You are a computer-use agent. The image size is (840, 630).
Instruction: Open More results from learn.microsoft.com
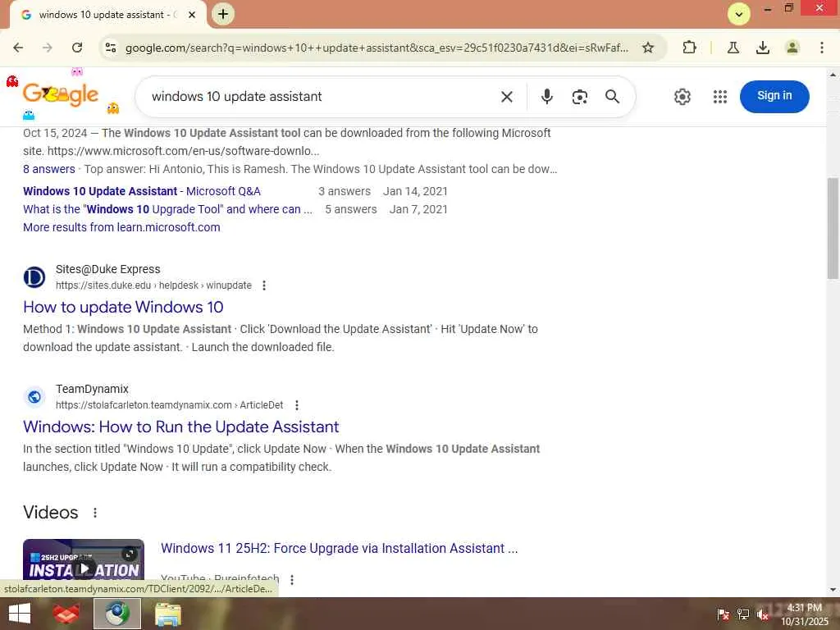point(121,227)
